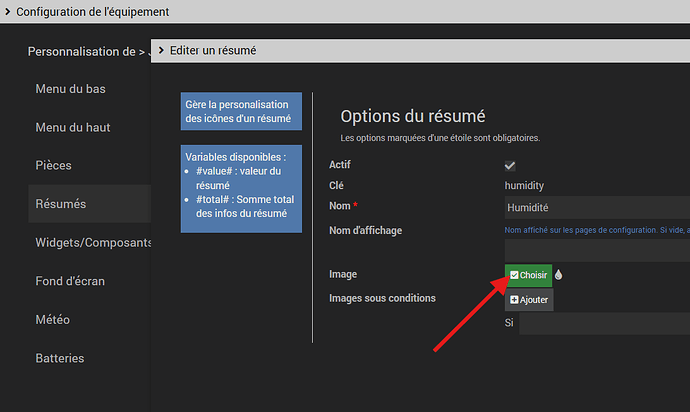
Task: Open the Batteries section
Action: pyautogui.click(x=60, y=358)
